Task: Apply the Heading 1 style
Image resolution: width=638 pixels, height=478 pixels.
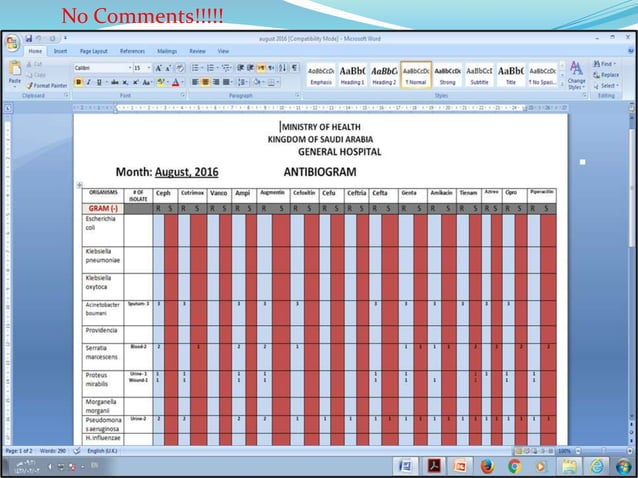Action: pyautogui.click(x=352, y=75)
